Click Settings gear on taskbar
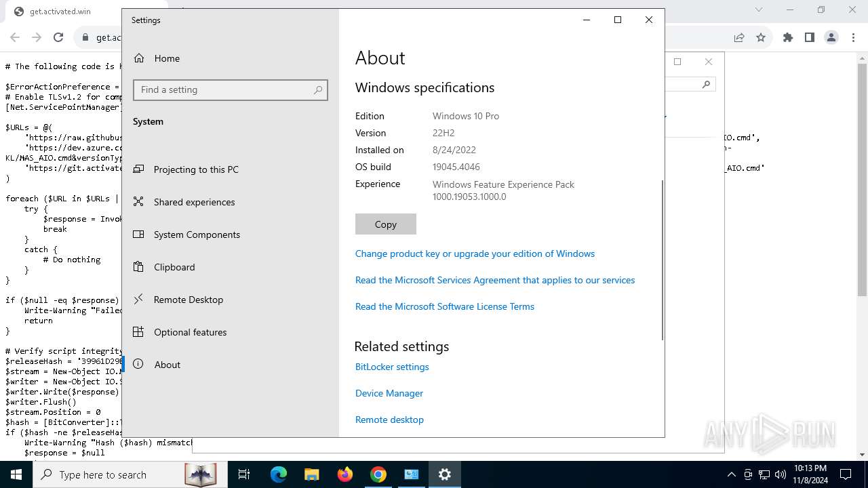The width and height of the screenshot is (868, 488). pyautogui.click(x=445, y=474)
